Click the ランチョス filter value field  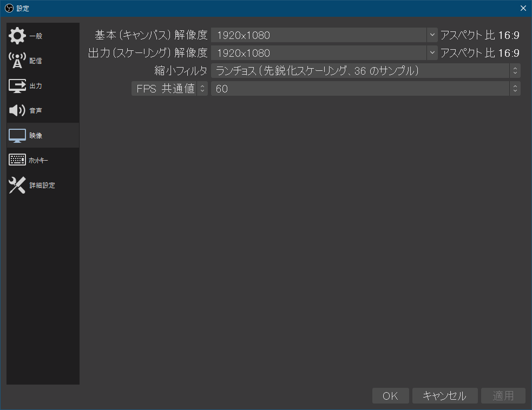coord(357,70)
